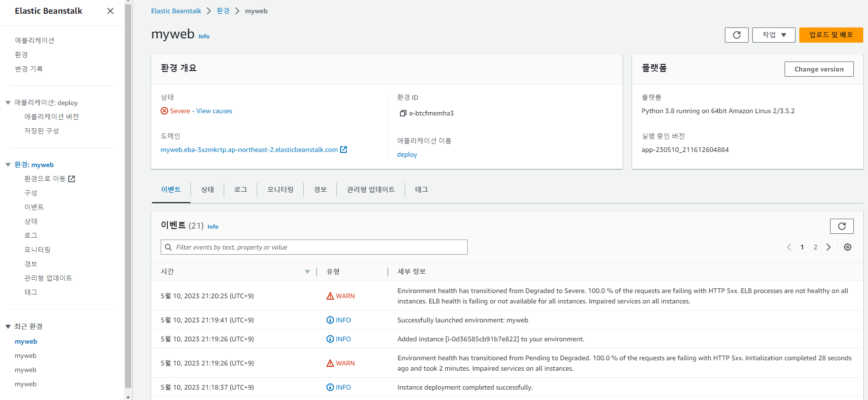Click the scroll-down arrow on sidebar scrollbar
Viewport: 868px width, 400px height.
[x=128, y=397]
